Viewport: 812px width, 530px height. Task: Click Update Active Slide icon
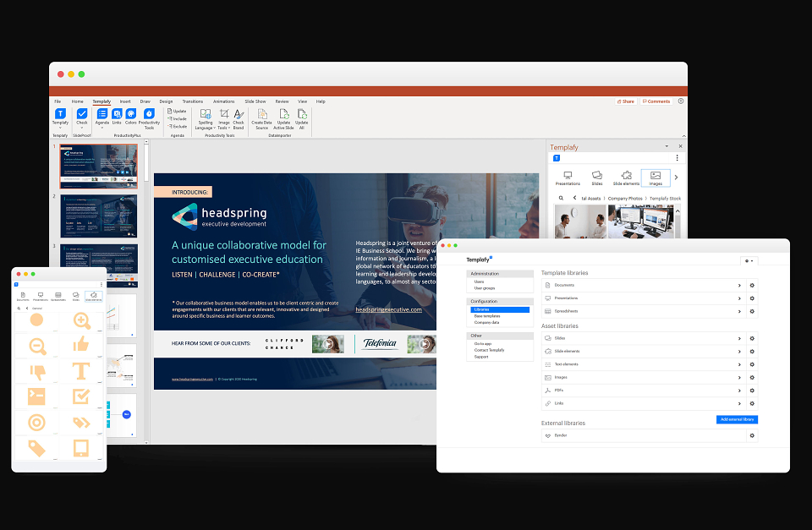283,119
